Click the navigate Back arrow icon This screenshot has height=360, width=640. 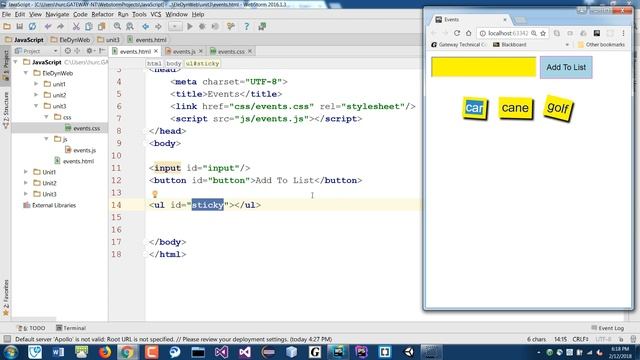click(145, 27)
